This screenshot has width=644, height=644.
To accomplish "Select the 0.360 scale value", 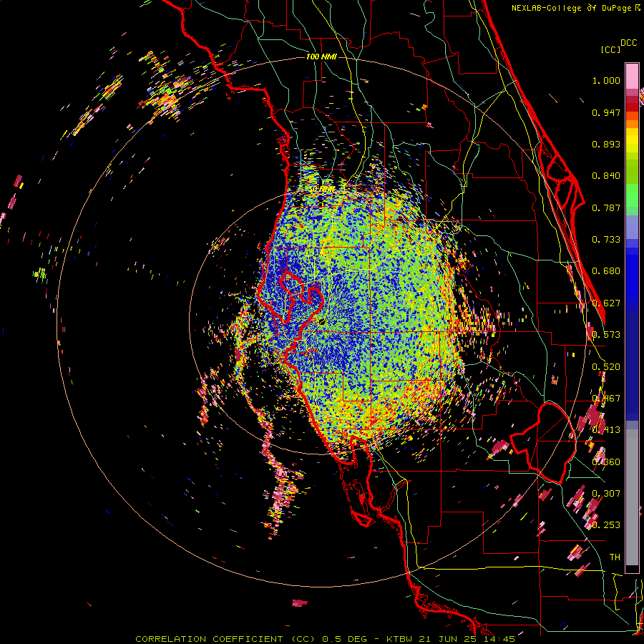I will (x=606, y=462).
